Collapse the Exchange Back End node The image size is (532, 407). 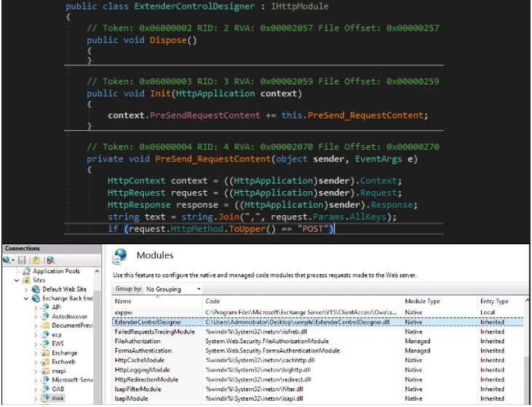click(x=26, y=299)
